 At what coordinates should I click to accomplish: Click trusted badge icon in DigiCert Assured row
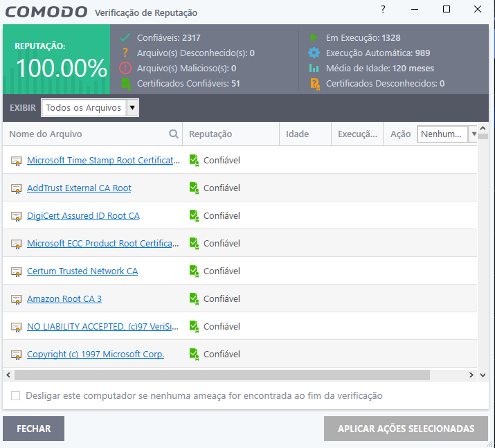click(x=194, y=216)
